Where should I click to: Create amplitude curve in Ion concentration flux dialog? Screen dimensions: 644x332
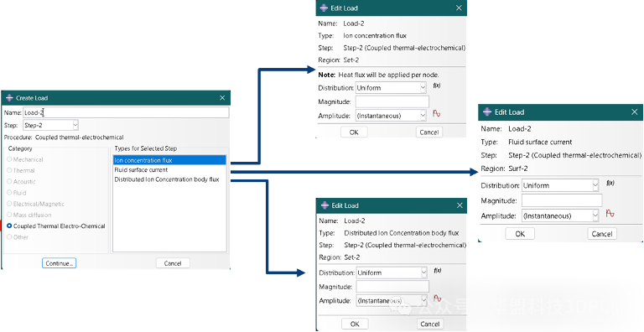pyautogui.click(x=437, y=114)
